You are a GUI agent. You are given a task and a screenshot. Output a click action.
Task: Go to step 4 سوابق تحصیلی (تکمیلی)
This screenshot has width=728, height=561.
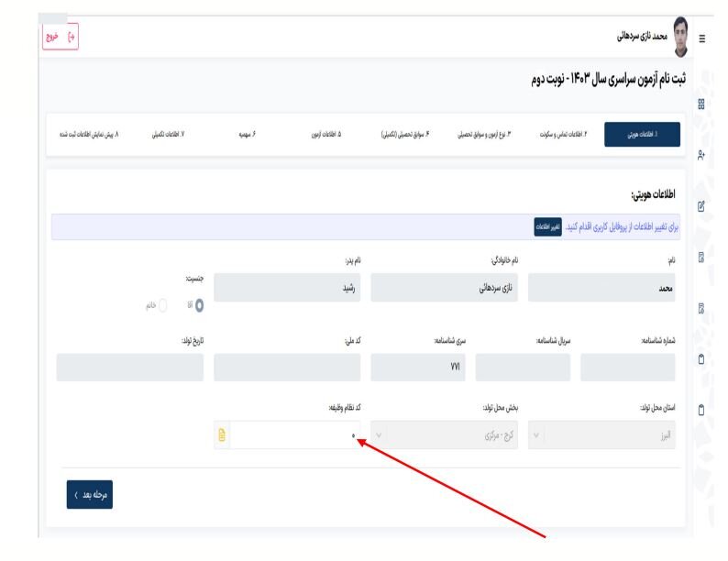[x=405, y=134]
